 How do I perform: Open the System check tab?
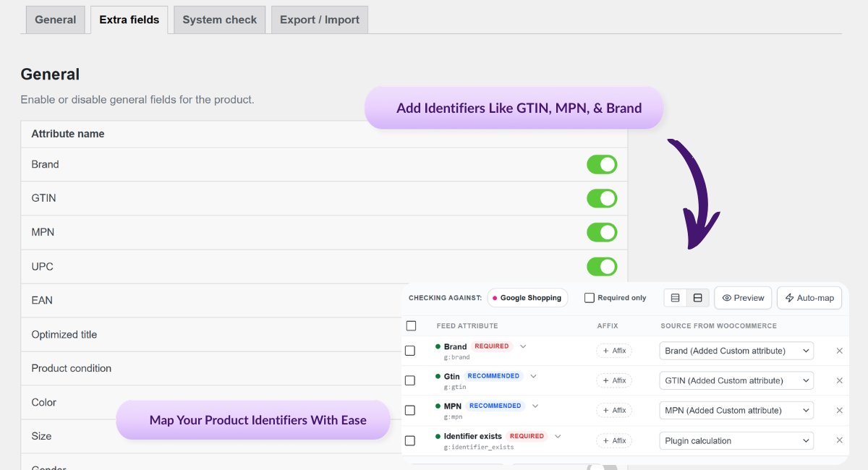[220, 20]
